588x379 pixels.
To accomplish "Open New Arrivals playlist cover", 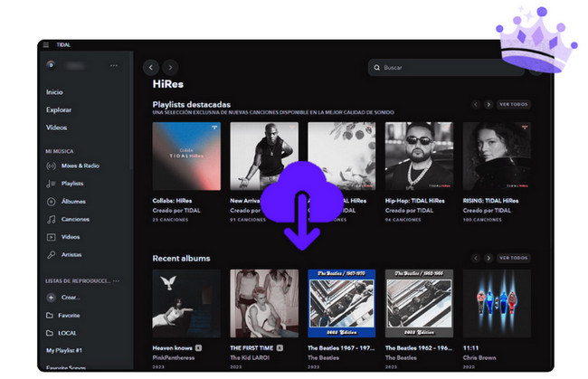I will 264,156.
